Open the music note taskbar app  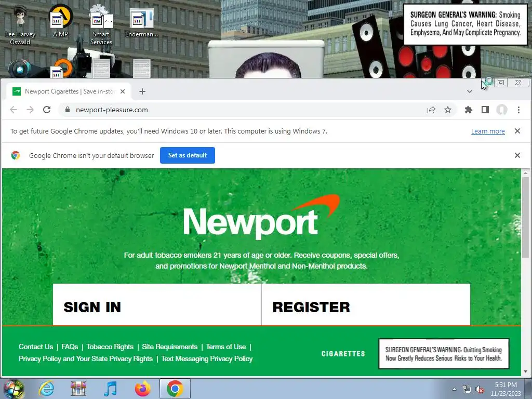110,389
